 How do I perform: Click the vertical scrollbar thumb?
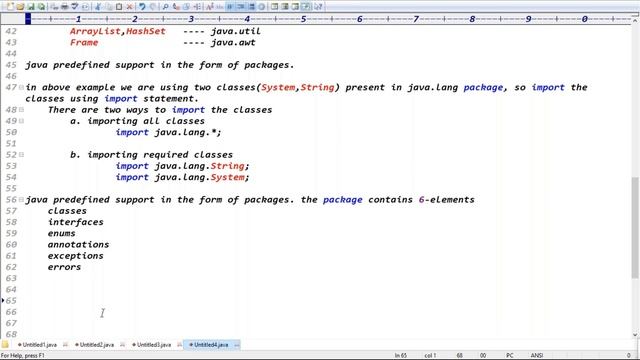coord(635,228)
